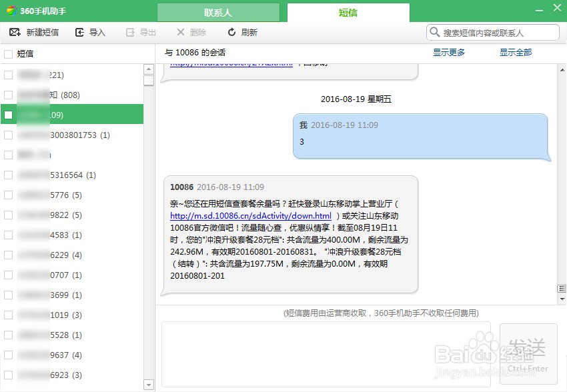This screenshot has width=567, height=392.
Task: Open the conversation ending 5776 (5)
Action: tap(72, 195)
